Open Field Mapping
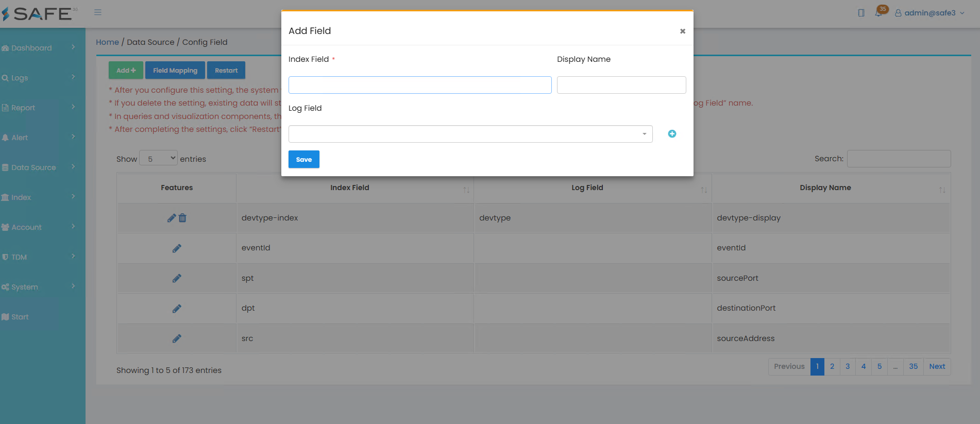The width and height of the screenshot is (980, 424). pos(175,71)
